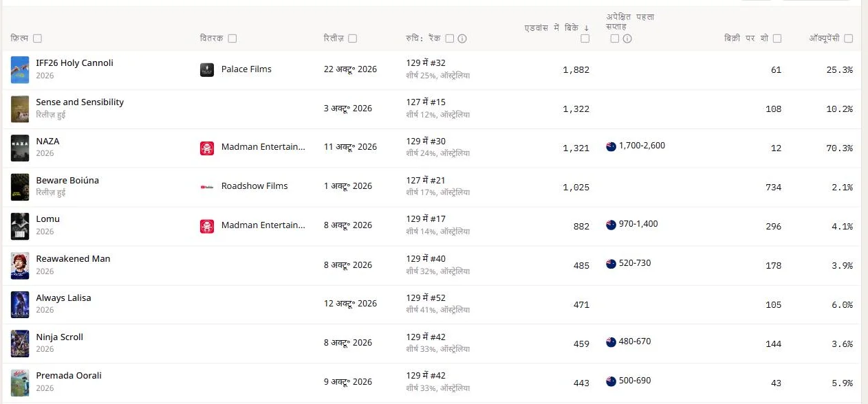Click the sort arrow beside एडवांस में बिके
The height and width of the screenshot is (404, 868).
pos(587,27)
